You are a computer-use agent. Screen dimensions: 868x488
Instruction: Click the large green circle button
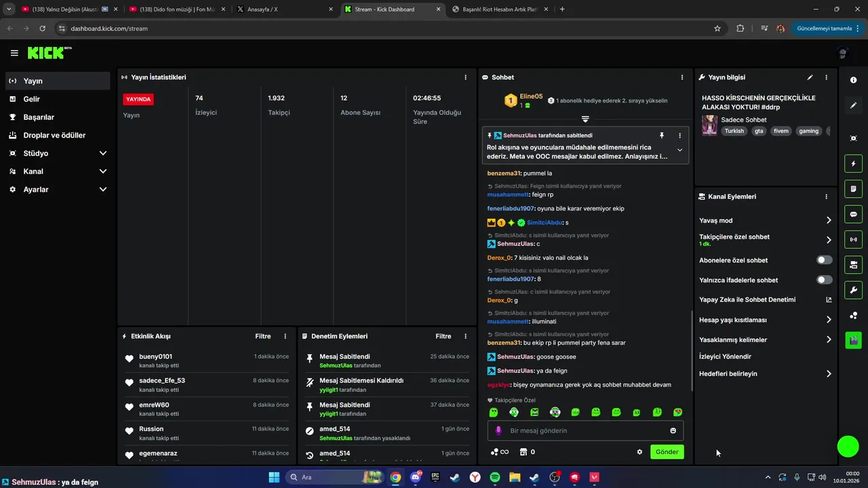848,446
